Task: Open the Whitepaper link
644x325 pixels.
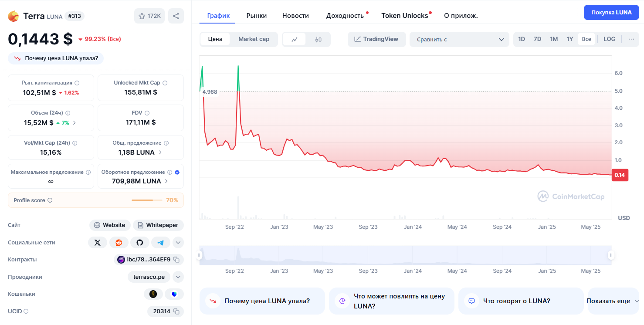Action: click(x=158, y=225)
